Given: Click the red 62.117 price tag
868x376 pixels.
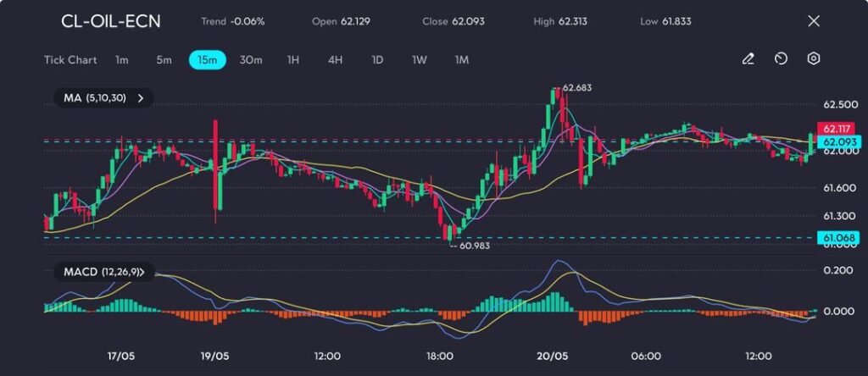Looking at the screenshot, I should pyautogui.click(x=836, y=129).
